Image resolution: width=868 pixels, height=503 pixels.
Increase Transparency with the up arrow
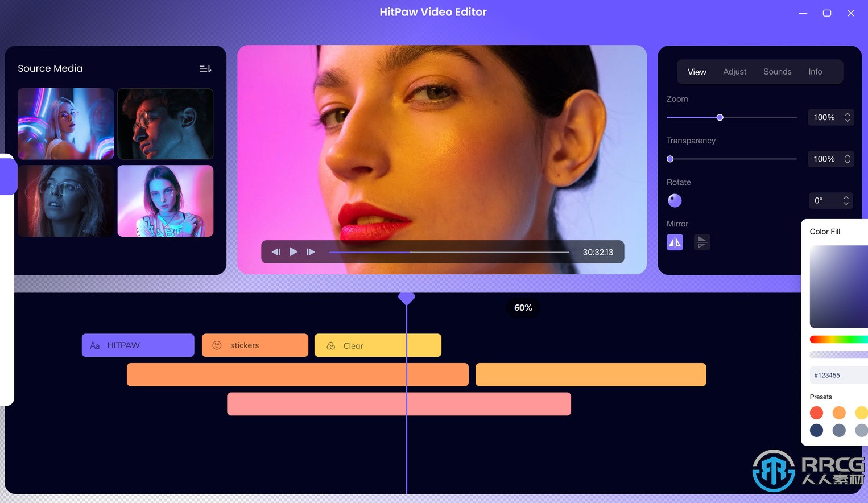pyautogui.click(x=848, y=155)
